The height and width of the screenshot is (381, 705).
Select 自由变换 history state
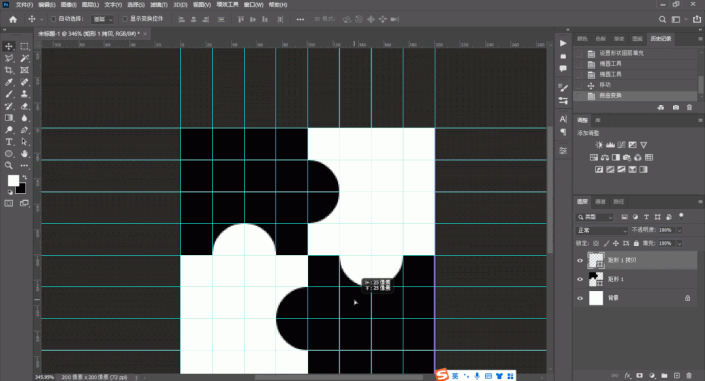[x=636, y=96]
